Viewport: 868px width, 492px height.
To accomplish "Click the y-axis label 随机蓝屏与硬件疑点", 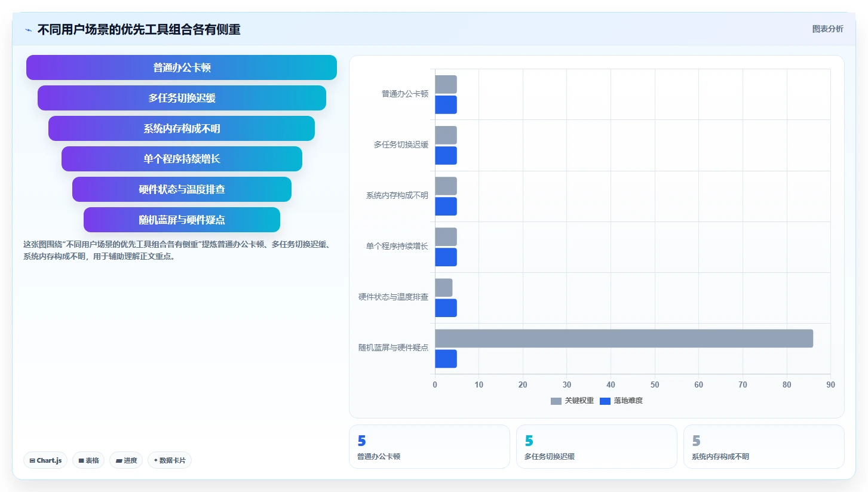I will click(394, 348).
